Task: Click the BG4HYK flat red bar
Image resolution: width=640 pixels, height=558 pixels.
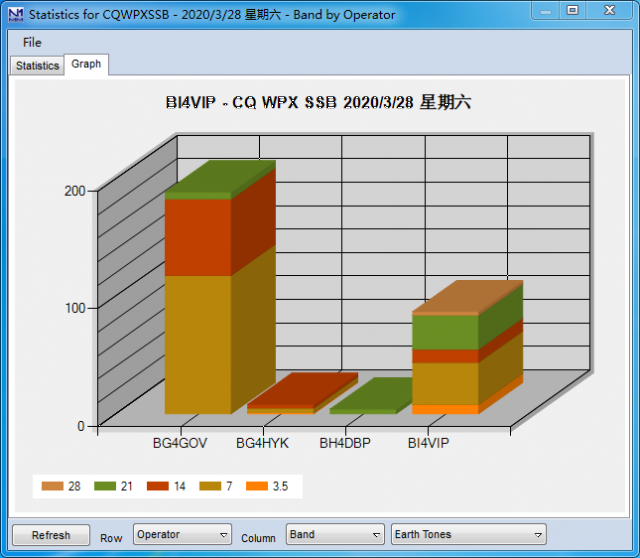Action: 303,389
